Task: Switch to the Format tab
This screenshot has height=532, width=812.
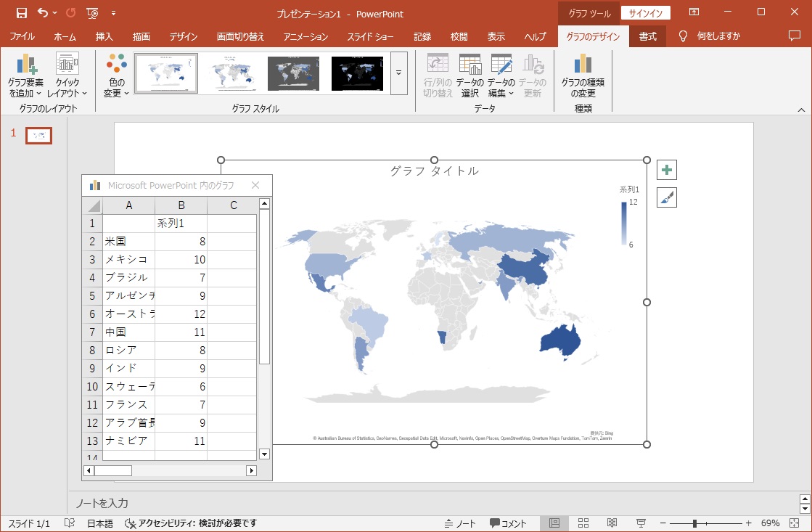Action: pyautogui.click(x=647, y=36)
